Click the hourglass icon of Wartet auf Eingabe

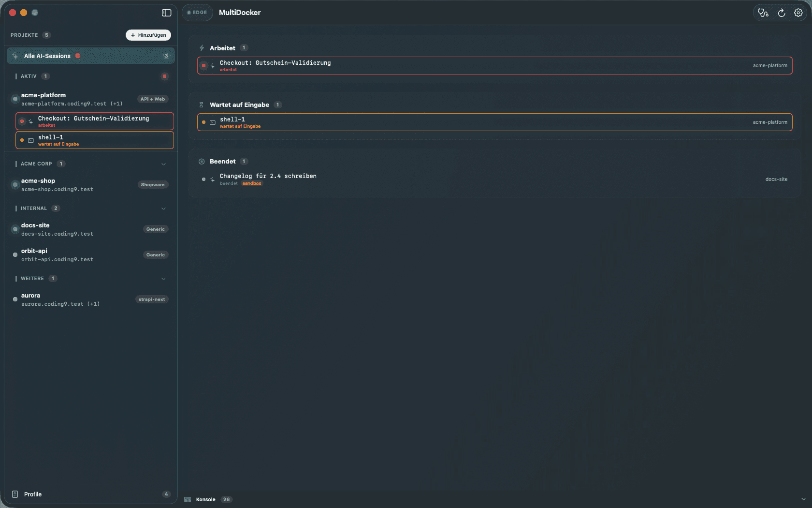point(202,105)
